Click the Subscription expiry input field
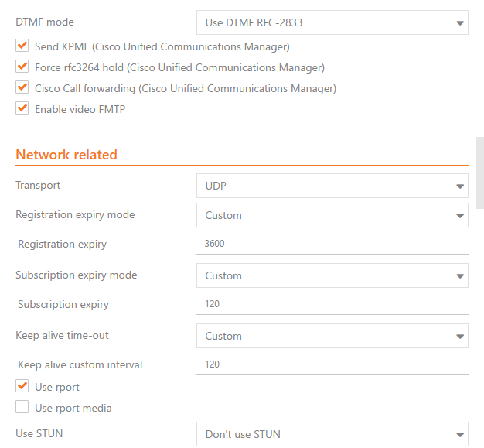The image size is (484, 448). click(x=331, y=304)
